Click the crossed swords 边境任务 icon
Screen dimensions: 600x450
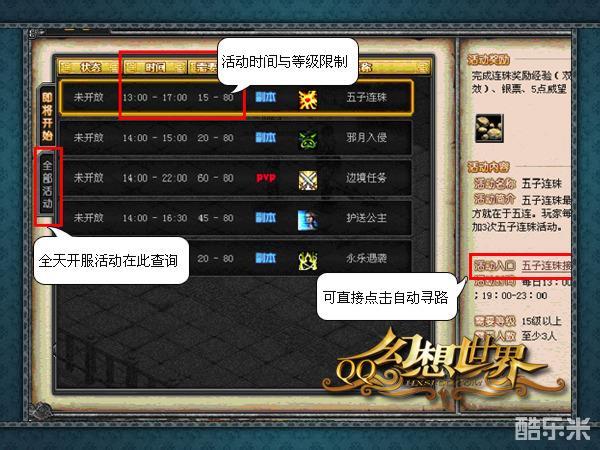(x=308, y=180)
